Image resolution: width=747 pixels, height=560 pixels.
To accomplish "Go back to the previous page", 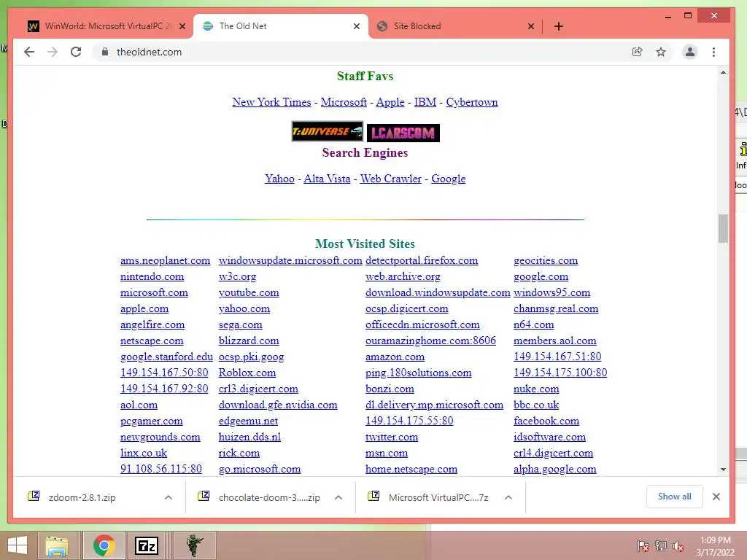I will point(29,52).
